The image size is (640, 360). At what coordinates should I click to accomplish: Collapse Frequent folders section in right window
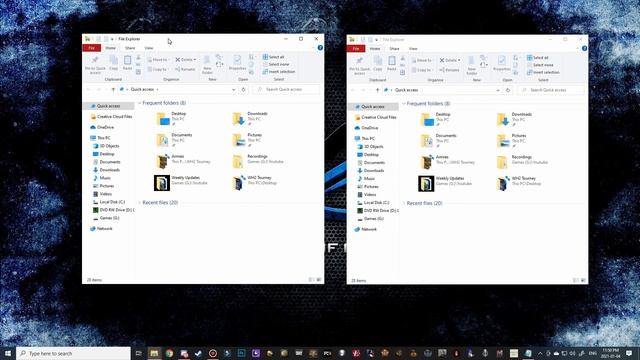point(404,104)
